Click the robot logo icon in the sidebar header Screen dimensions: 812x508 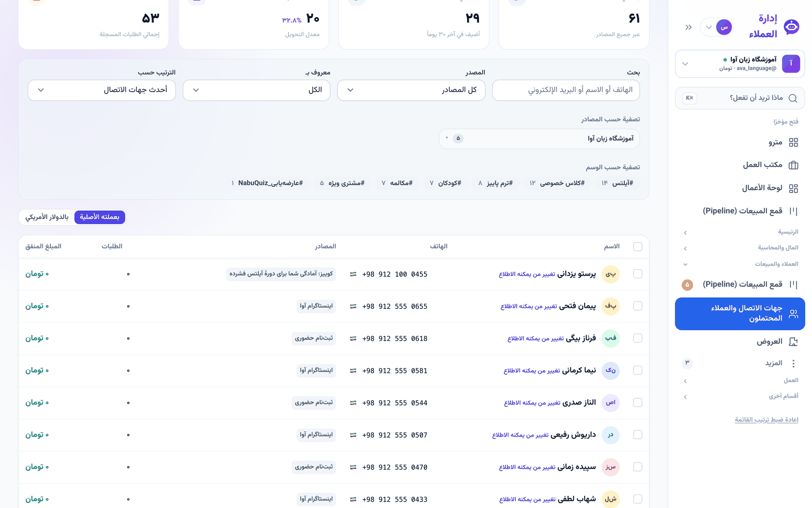point(791,27)
